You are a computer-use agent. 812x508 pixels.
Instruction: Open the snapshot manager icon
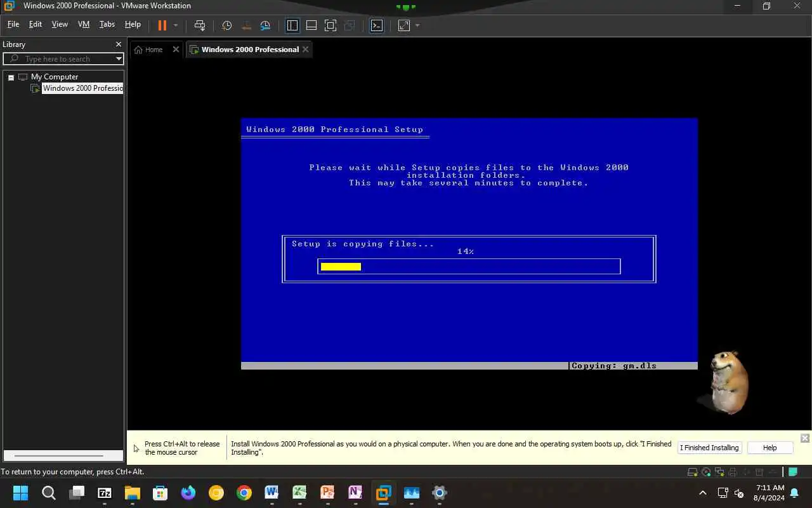pyautogui.click(x=265, y=25)
